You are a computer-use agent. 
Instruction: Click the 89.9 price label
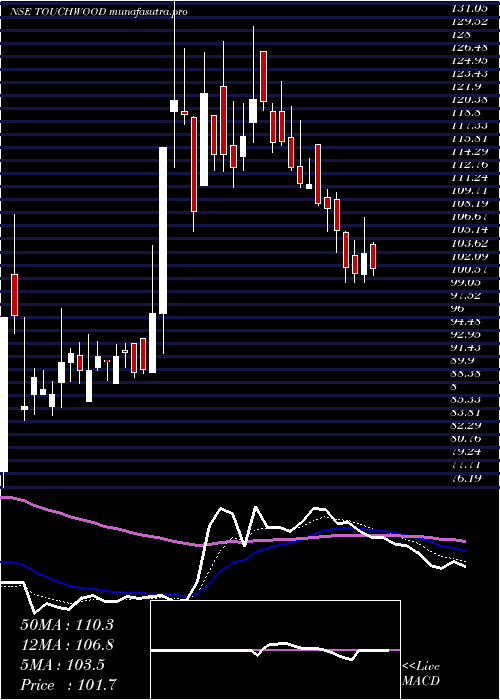pyautogui.click(x=463, y=361)
